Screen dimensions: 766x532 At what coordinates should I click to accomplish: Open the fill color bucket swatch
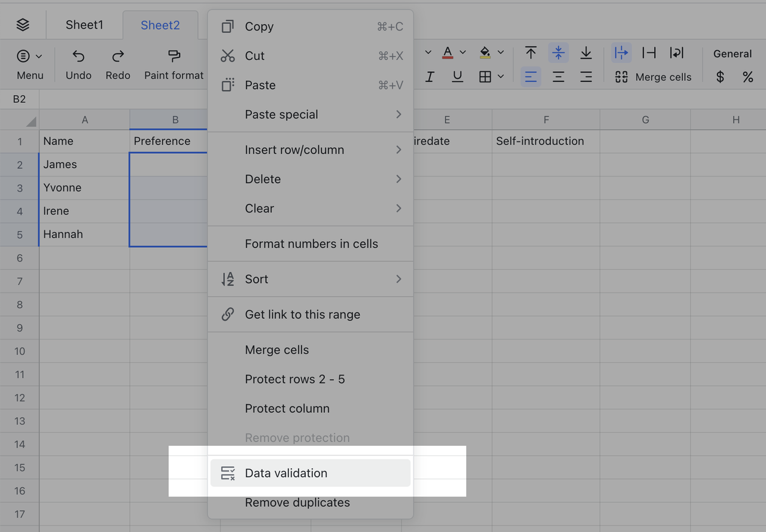coord(485,53)
